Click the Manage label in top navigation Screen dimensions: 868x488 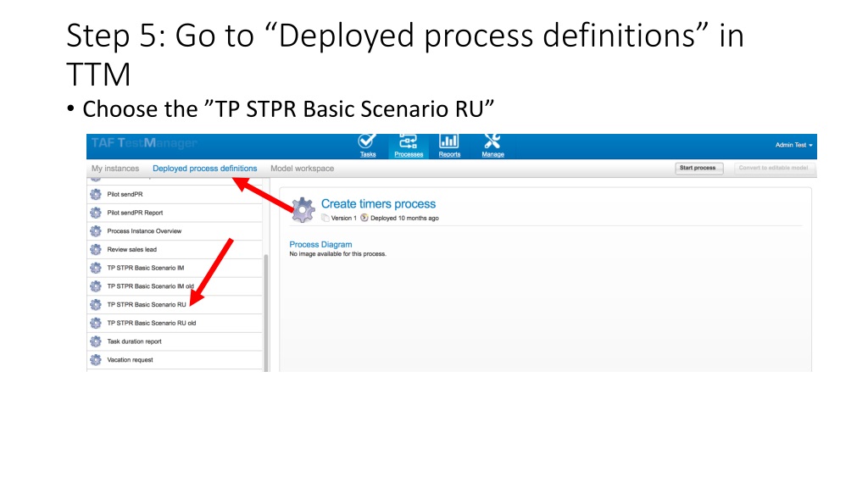[492, 154]
